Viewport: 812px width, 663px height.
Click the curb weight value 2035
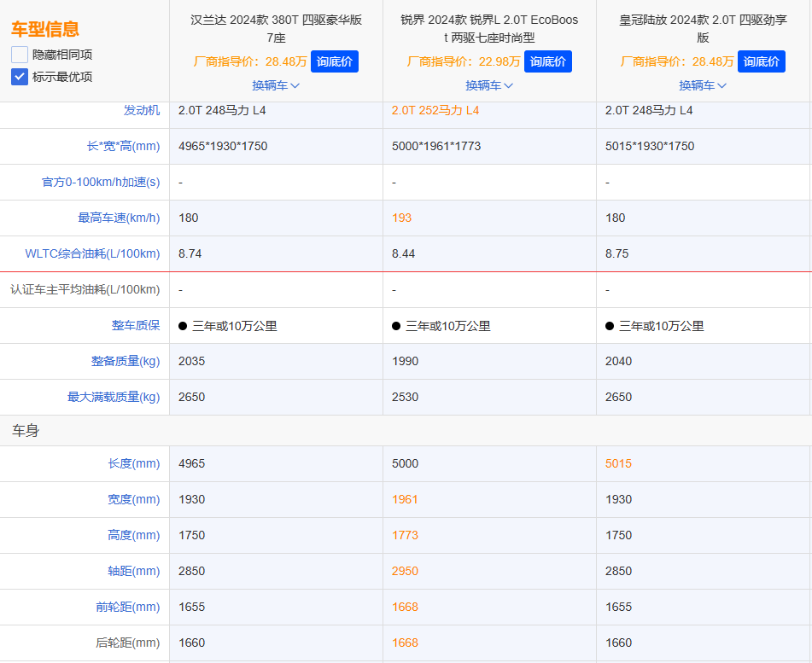click(191, 361)
